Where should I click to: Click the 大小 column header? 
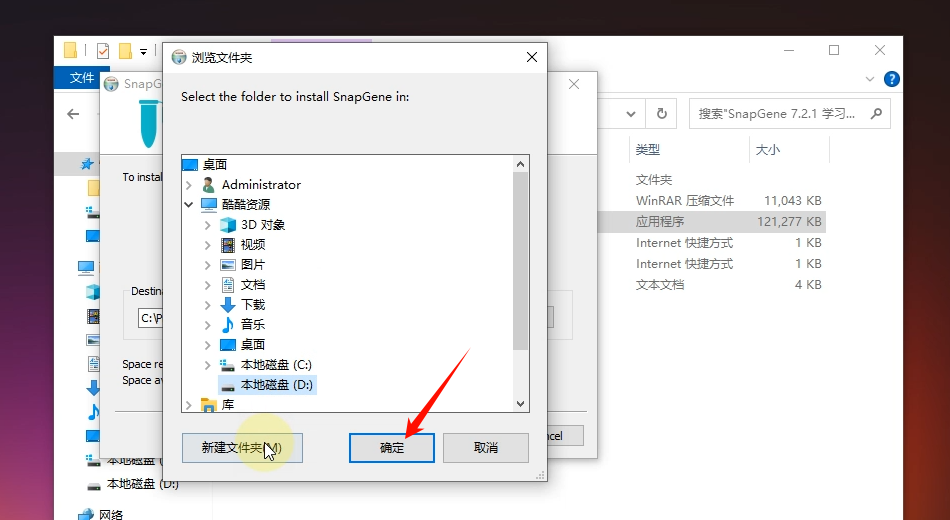pos(767,150)
